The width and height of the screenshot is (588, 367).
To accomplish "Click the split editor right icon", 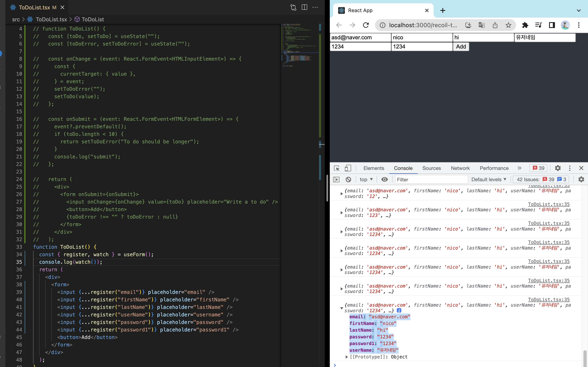I will 304,7.
